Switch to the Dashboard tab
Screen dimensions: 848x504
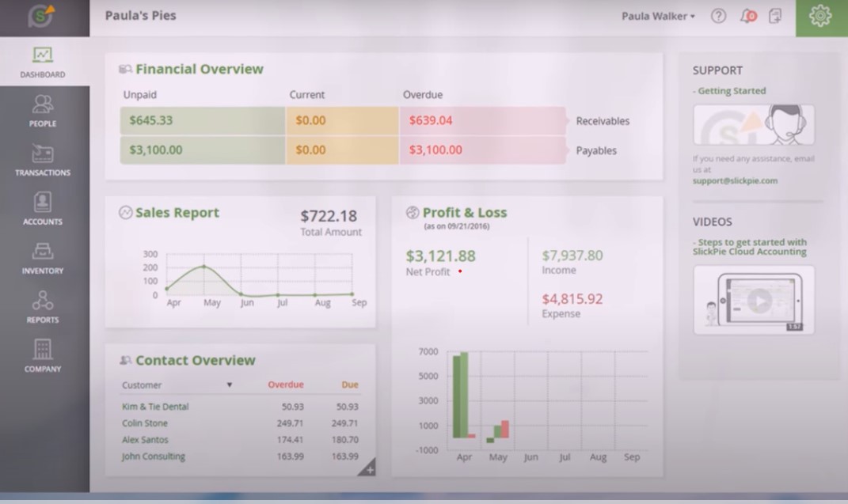(x=43, y=63)
